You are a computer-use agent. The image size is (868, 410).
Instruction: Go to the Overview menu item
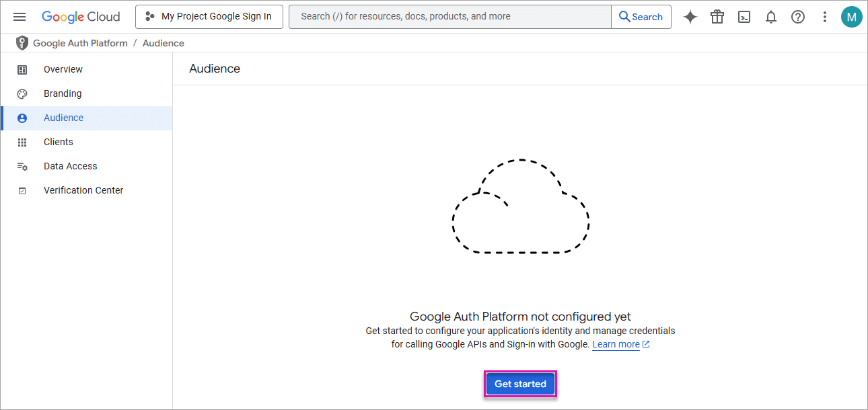pyautogui.click(x=63, y=69)
